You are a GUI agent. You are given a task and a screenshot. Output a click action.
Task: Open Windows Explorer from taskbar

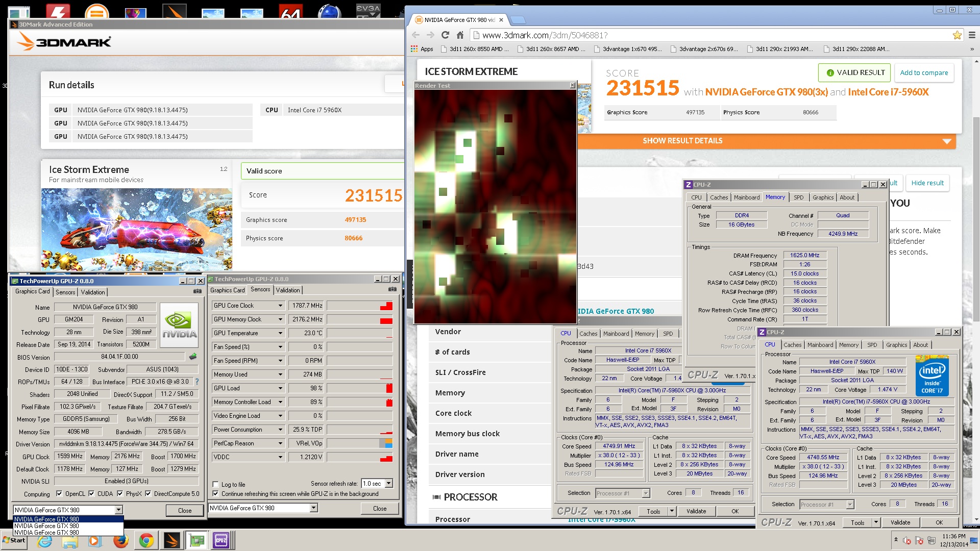70,541
